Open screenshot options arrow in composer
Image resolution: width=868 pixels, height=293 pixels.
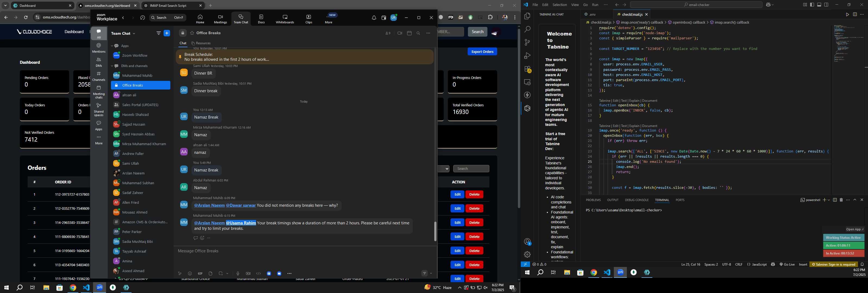pos(228,273)
